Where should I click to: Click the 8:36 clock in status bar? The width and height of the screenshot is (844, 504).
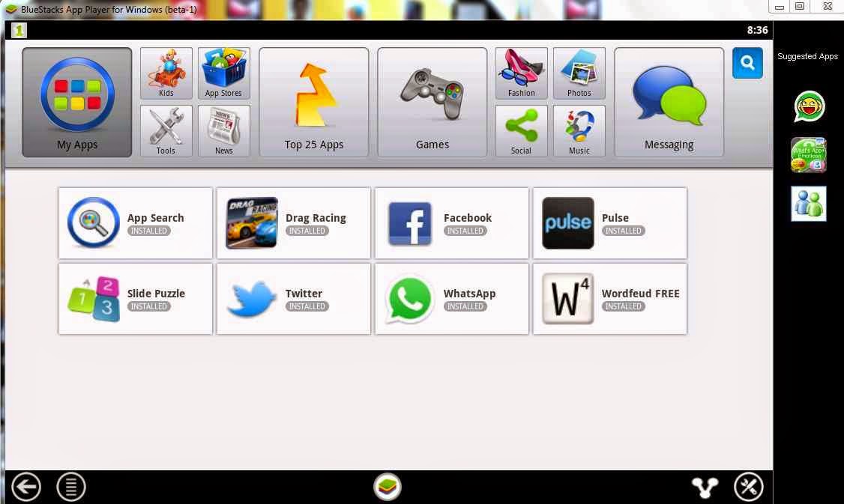click(757, 30)
